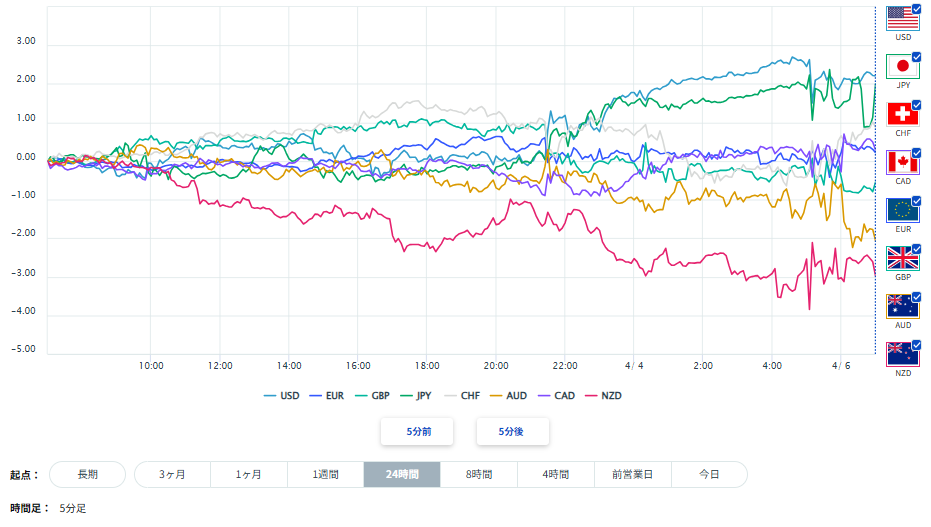Toggle the USD series in legend
This screenshot has height=527, width=931.
(281, 396)
